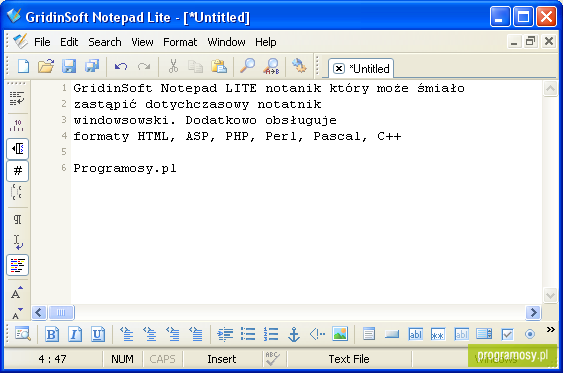Insert an anchor link tag
The height and width of the screenshot is (373, 563).
click(294, 334)
